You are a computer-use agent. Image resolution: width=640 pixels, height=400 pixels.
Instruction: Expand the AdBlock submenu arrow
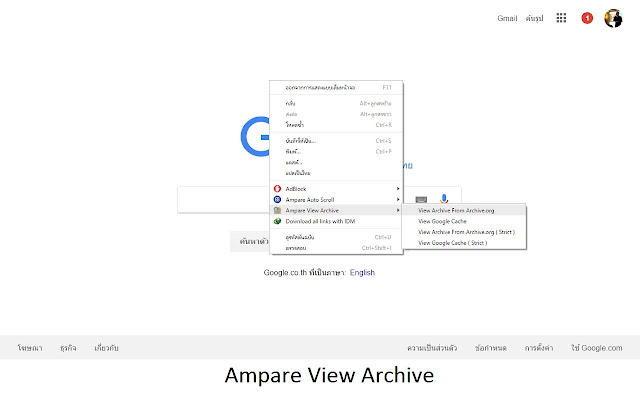[398, 189]
